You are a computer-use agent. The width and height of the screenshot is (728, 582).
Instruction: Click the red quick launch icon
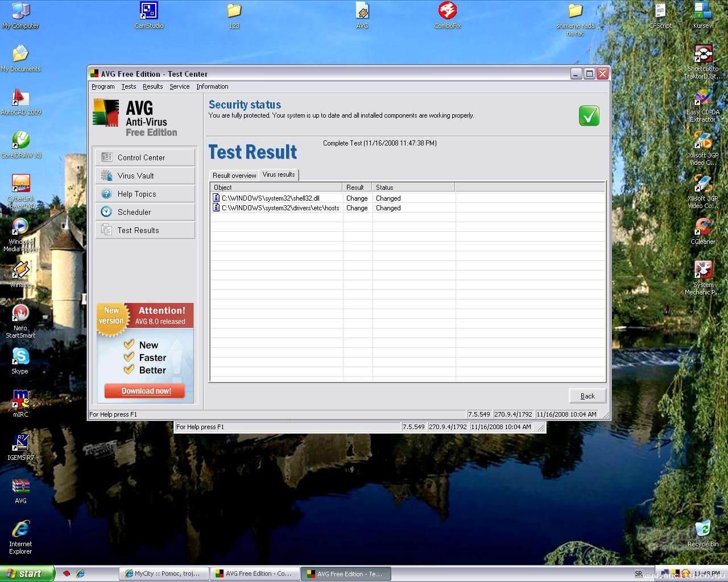click(67, 573)
